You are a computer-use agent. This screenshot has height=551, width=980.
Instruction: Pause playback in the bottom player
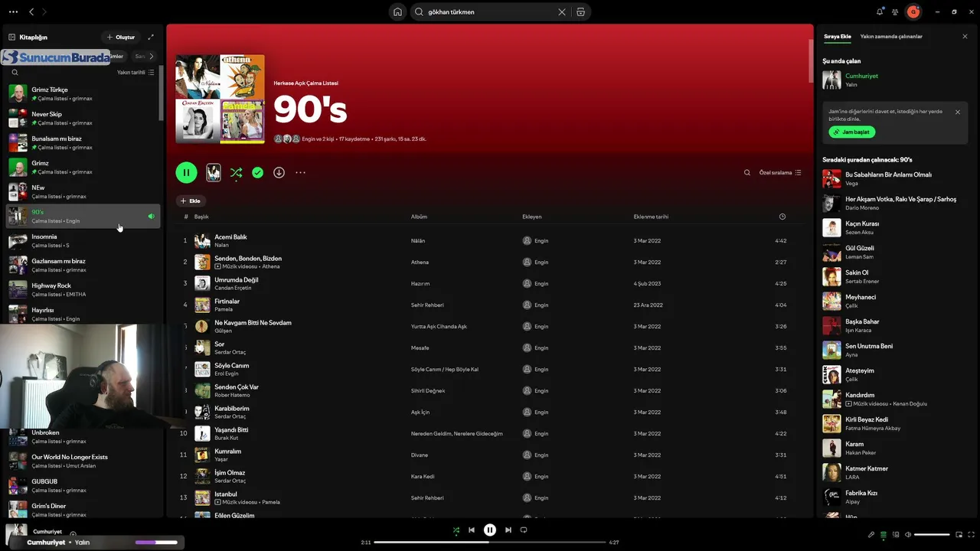coord(490,530)
